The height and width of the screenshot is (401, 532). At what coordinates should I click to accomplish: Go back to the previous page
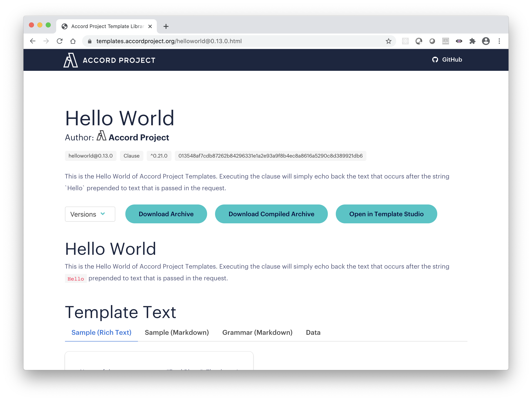pyautogui.click(x=33, y=41)
